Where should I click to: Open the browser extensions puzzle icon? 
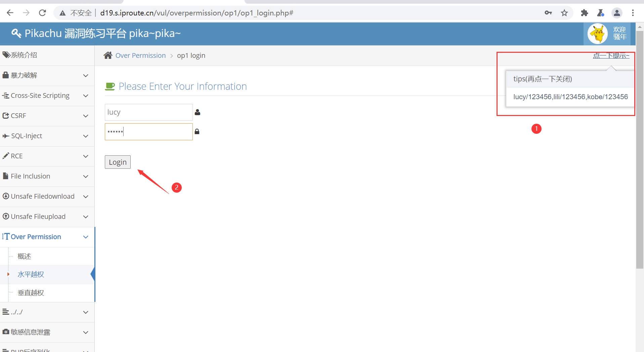[x=585, y=13]
